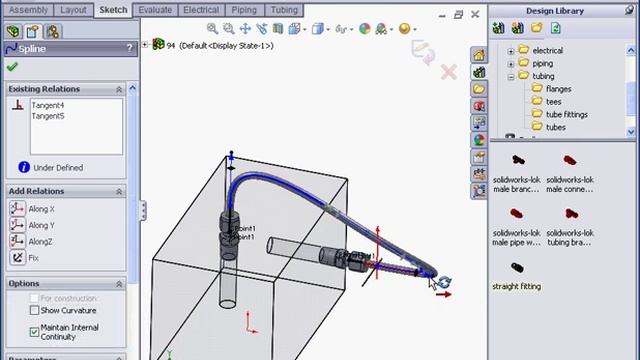
Task: Click the panel splitter handle
Action: pyautogui.click(x=143, y=211)
